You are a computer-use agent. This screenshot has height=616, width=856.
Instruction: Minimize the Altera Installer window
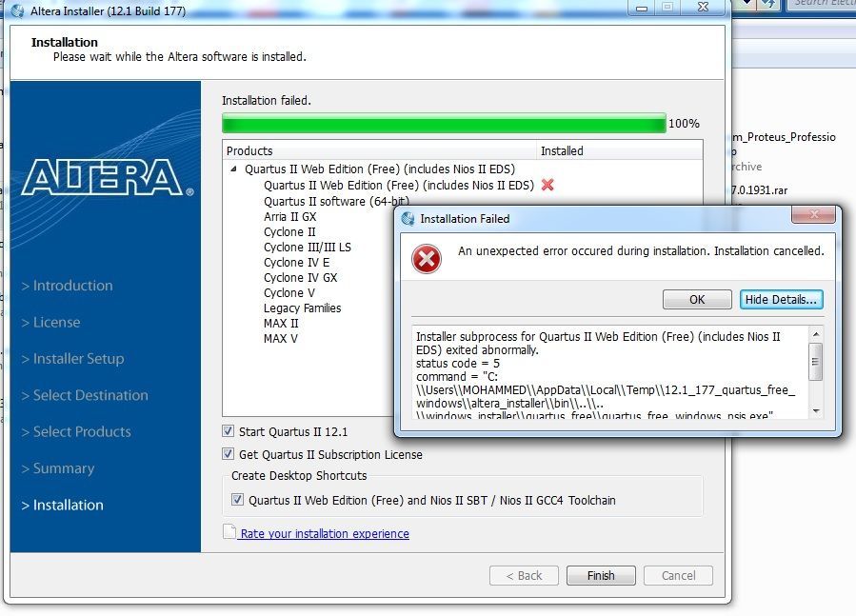click(x=642, y=8)
